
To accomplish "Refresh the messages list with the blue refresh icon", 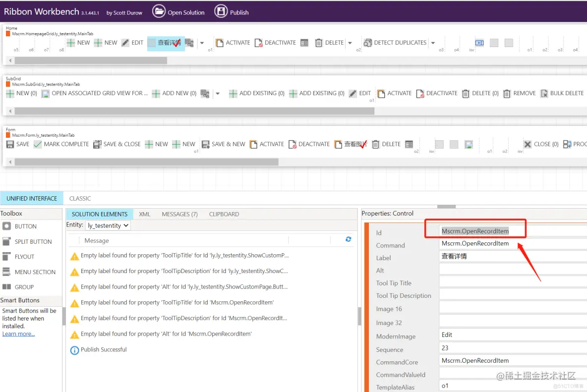I will point(349,238).
